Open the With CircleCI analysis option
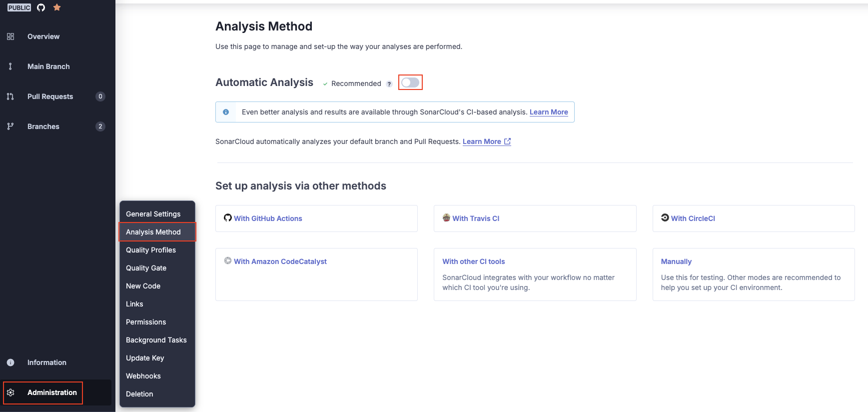Viewport: 868px width, 412px height. (754, 218)
